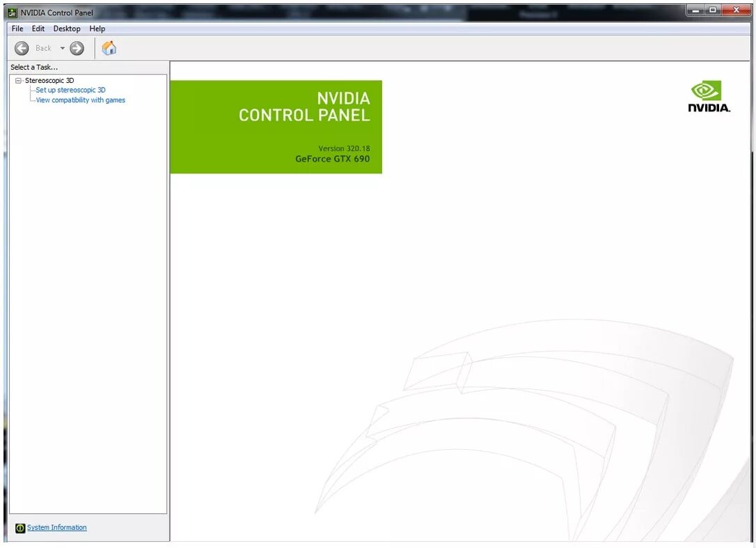Viewport: 756px width, 548px height.
Task: Click the Select a Task... heading
Action: click(34, 67)
